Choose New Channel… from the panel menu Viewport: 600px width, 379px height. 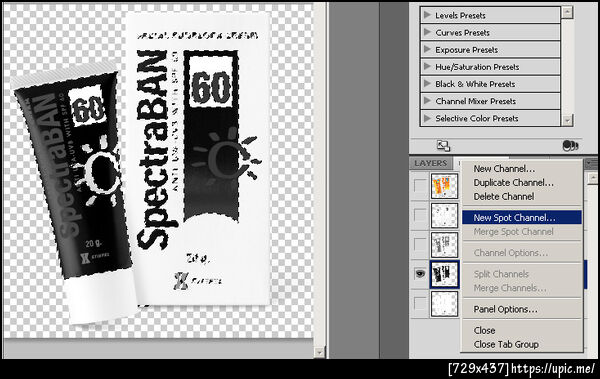pyautogui.click(x=522, y=169)
